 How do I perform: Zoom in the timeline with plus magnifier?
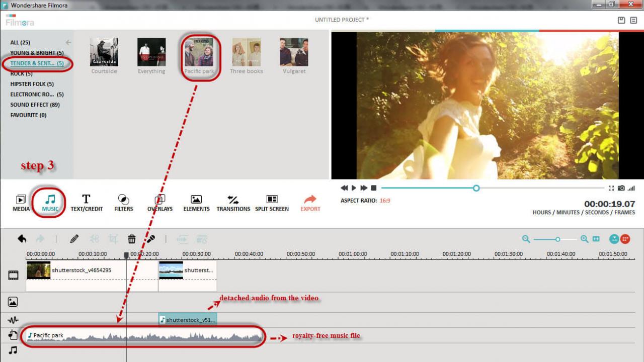point(585,239)
